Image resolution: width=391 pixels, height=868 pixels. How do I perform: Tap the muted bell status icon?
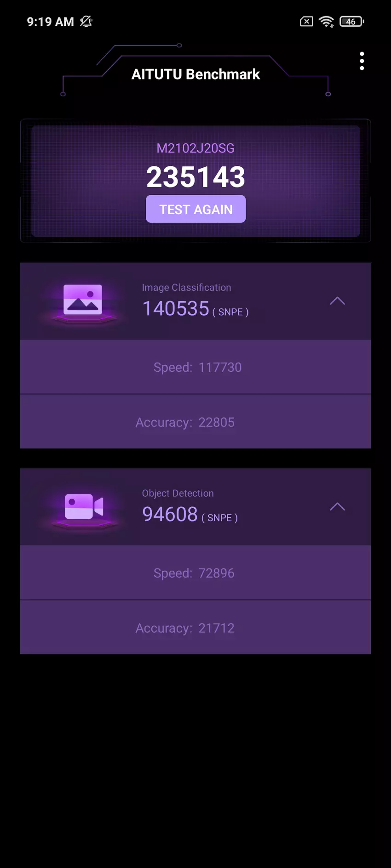click(x=86, y=22)
